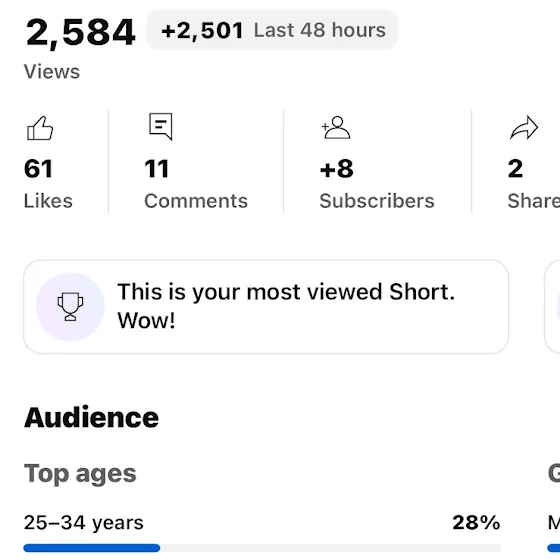The image size is (560, 560).
Task: Tap the add-subscriber person icon
Action: coord(336,128)
